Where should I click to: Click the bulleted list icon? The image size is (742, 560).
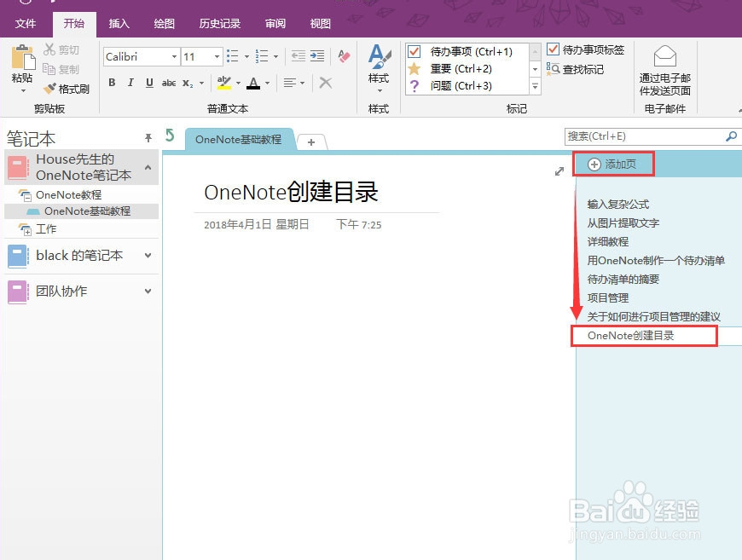click(232, 56)
